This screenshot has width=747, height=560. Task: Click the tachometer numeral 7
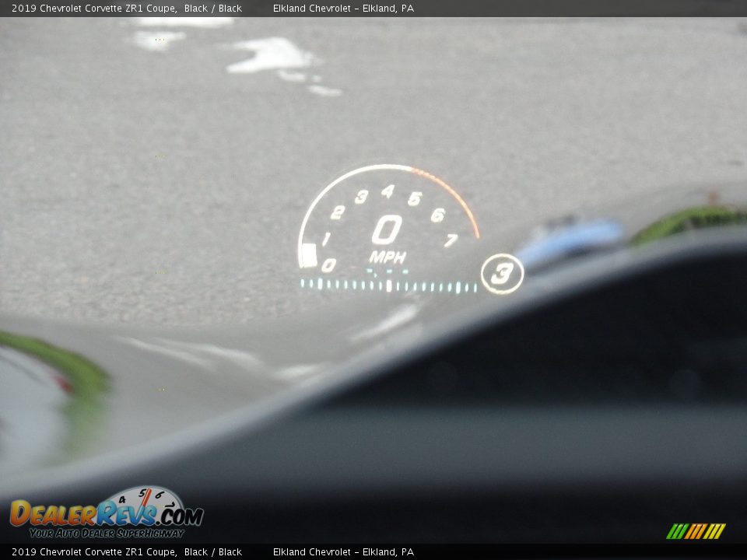coord(451,240)
